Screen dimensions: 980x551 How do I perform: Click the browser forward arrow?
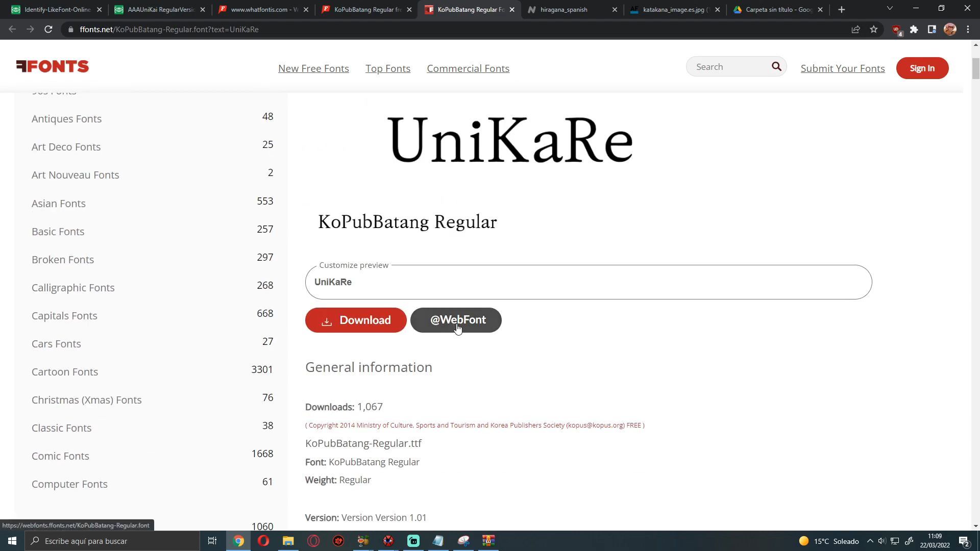pos(30,30)
